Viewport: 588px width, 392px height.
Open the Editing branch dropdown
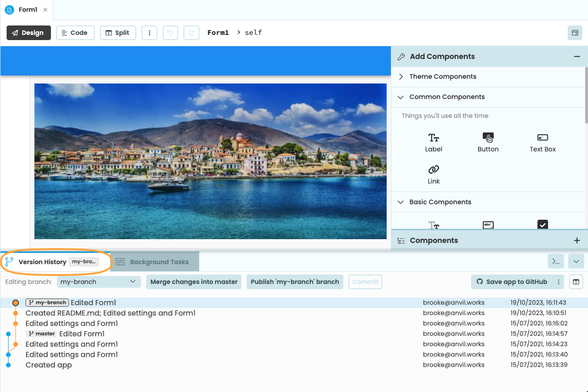click(99, 282)
